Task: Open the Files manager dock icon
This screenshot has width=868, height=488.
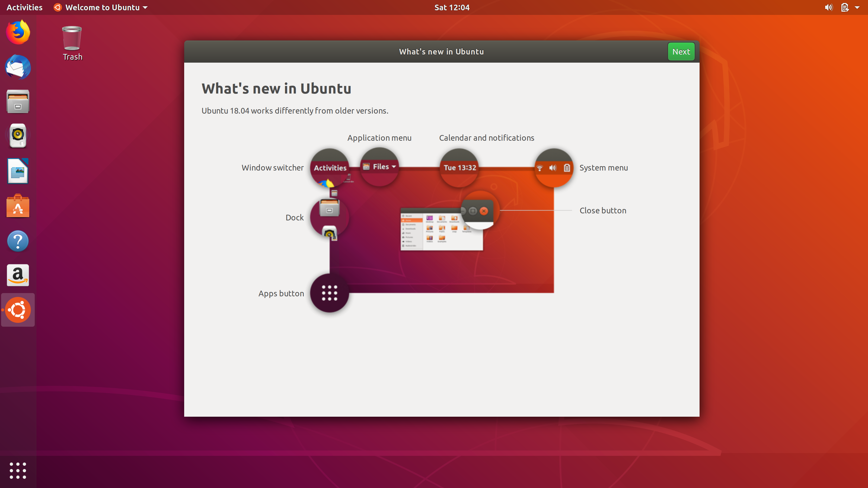Action: pos(18,102)
